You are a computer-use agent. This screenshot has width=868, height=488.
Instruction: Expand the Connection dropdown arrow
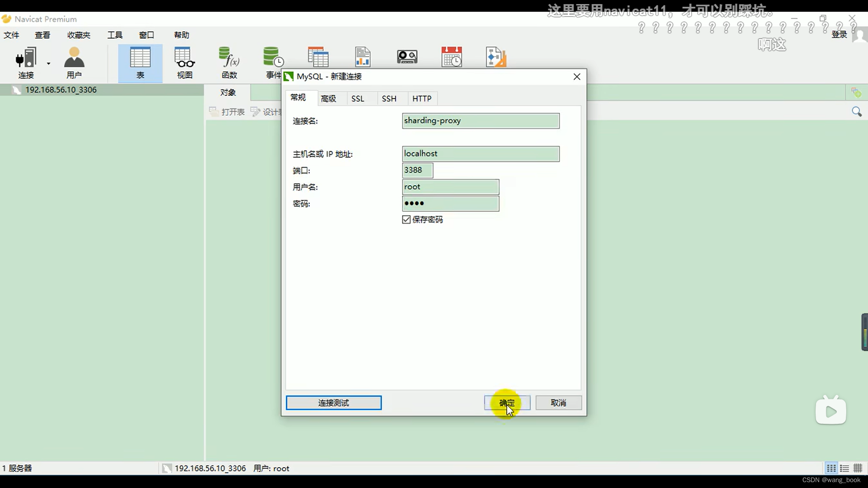pos(48,64)
